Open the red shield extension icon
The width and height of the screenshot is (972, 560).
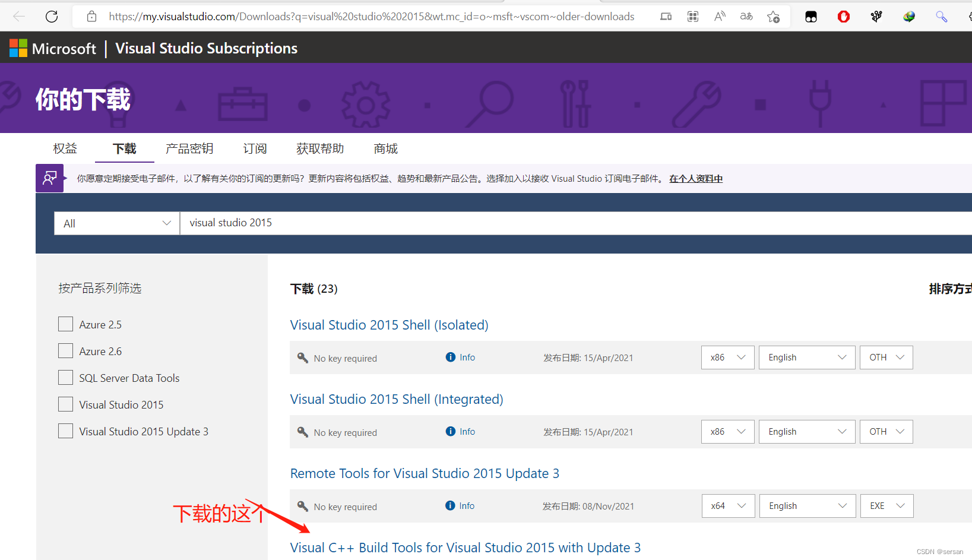(x=844, y=17)
